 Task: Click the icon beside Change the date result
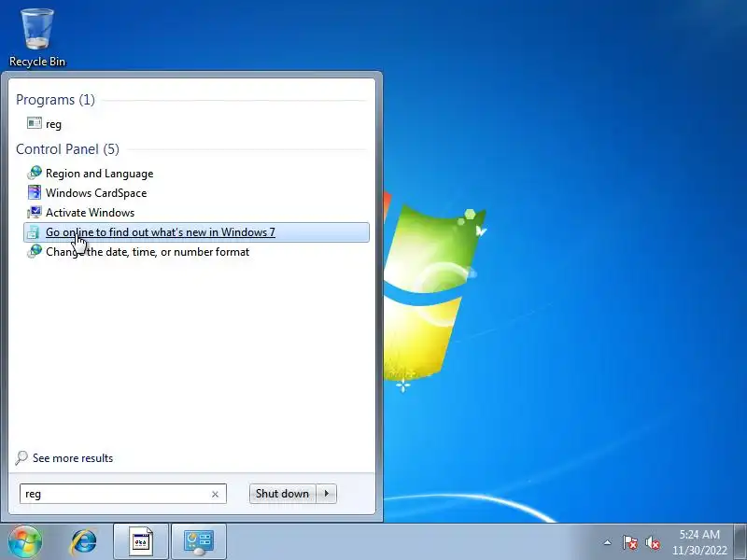point(35,251)
